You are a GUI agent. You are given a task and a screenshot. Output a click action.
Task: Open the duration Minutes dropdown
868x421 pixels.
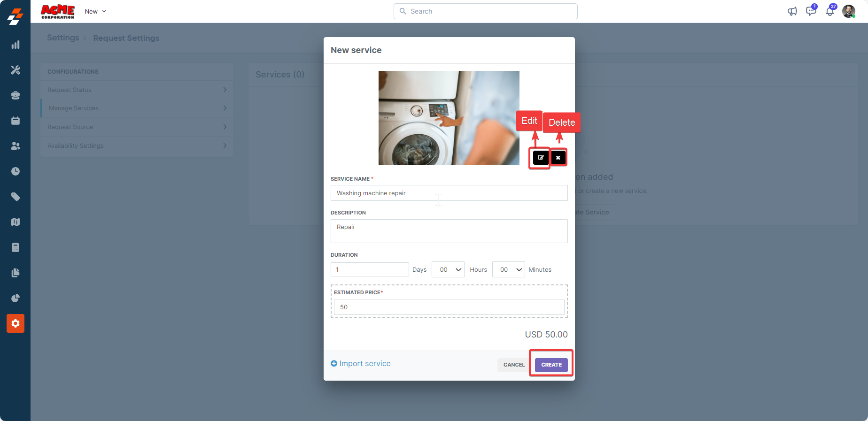(509, 269)
